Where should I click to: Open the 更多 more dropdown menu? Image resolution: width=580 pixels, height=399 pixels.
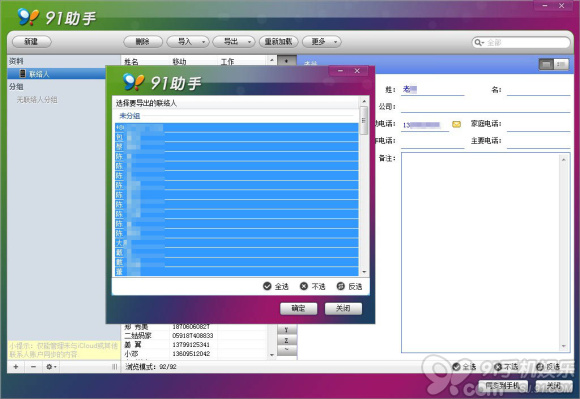pyautogui.click(x=322, y=42)
